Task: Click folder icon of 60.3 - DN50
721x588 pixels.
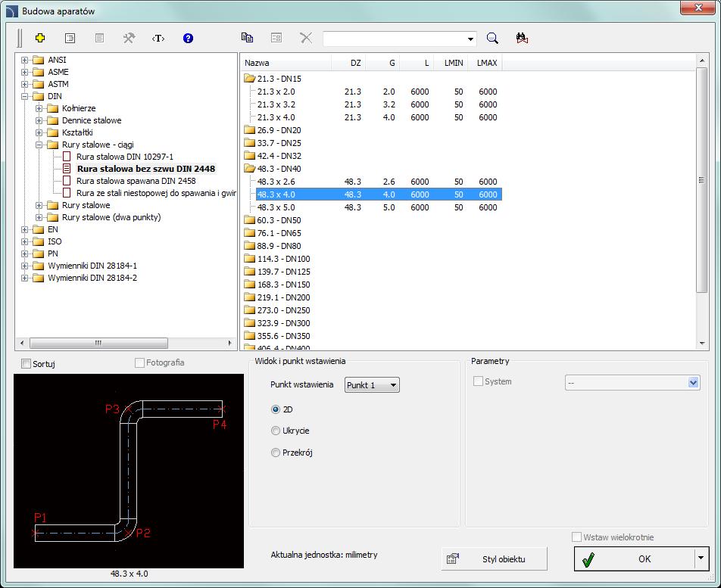Action: pos(249,220)
